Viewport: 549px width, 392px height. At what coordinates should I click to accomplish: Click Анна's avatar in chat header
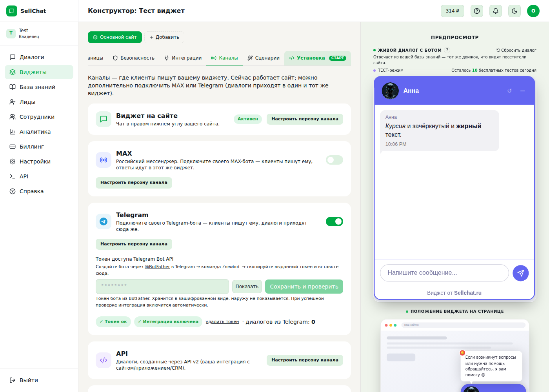point(390,91)
